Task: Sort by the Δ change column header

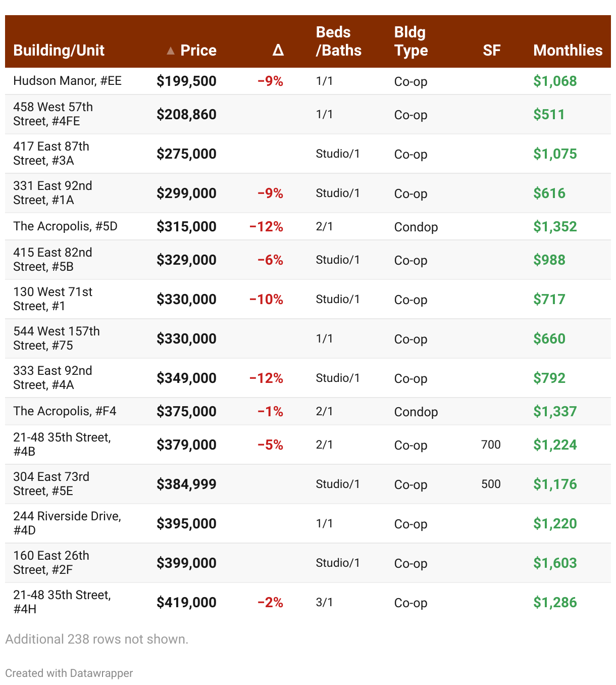Action: tap(278, 51)
